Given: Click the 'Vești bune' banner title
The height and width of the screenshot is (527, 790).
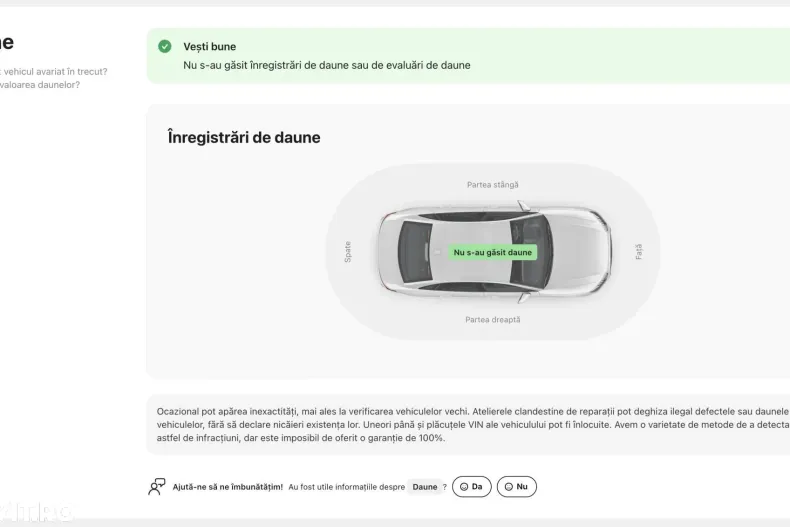Looking at the screenshot, I should click(x=210, y=47).
